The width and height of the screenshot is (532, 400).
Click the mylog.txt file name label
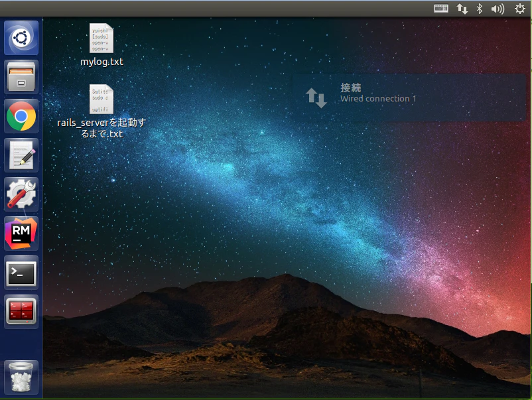coord(101,62)
